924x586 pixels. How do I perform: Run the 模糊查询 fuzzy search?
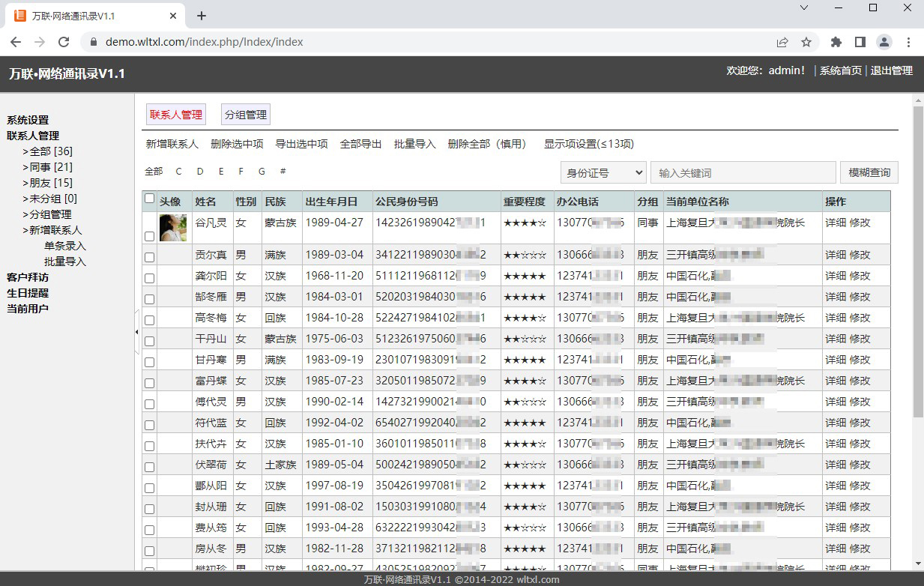[x=867, y=172]
